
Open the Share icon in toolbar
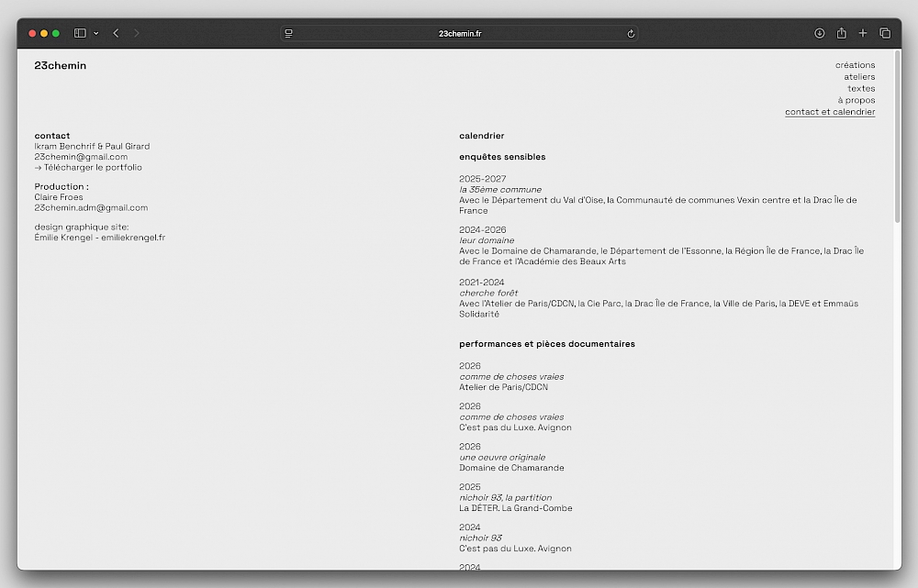click(x=841, y=33)
